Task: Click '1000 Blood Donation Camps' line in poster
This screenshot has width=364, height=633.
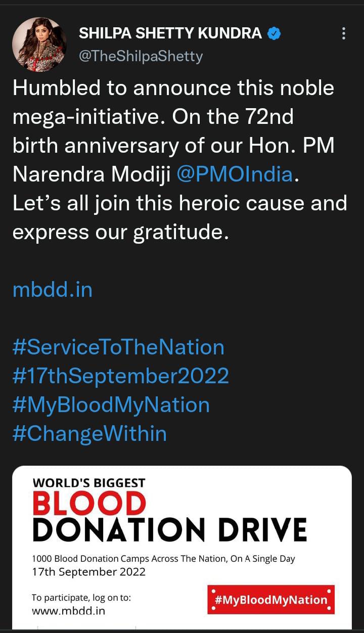Action: click(163, 559)
